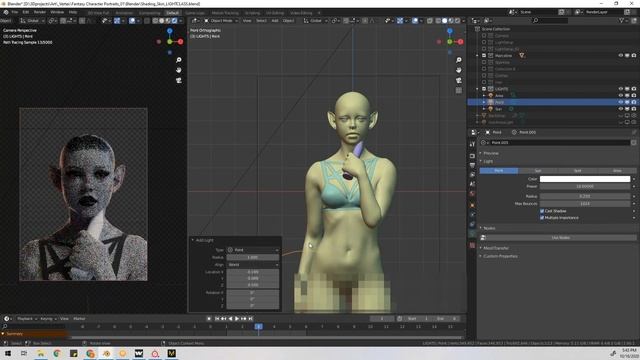The height and width of the screenshot is (360, 640).
Task: Click the timeline editor type icon
Action: coord(7,319)
